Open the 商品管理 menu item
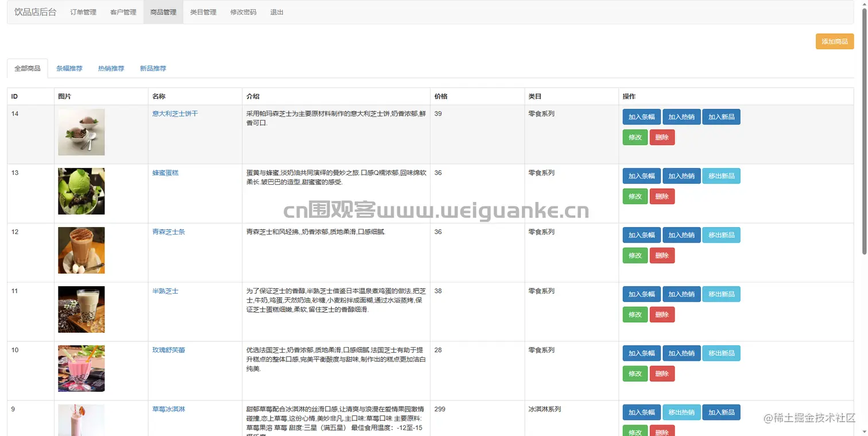 coord(163,12)
